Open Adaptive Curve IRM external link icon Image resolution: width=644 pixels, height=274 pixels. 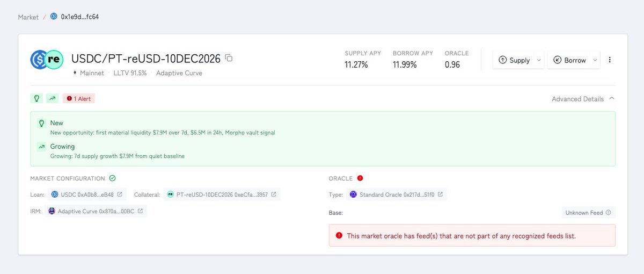(140, 211)
